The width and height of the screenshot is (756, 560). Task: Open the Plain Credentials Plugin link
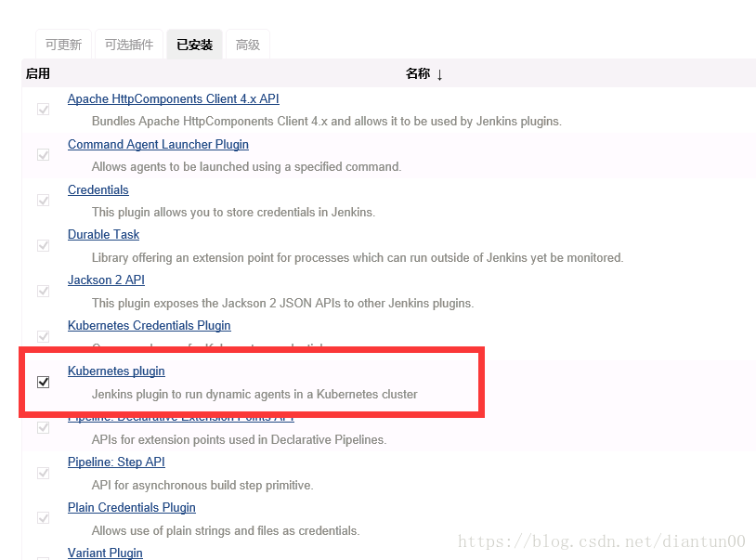[x=132, y=507]
